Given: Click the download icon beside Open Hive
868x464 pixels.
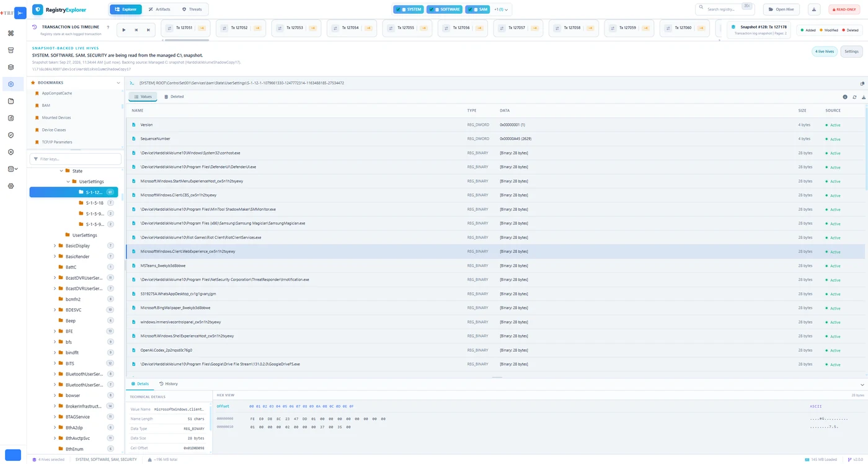Looking at the screenshot, I should (x=815, y=9).
